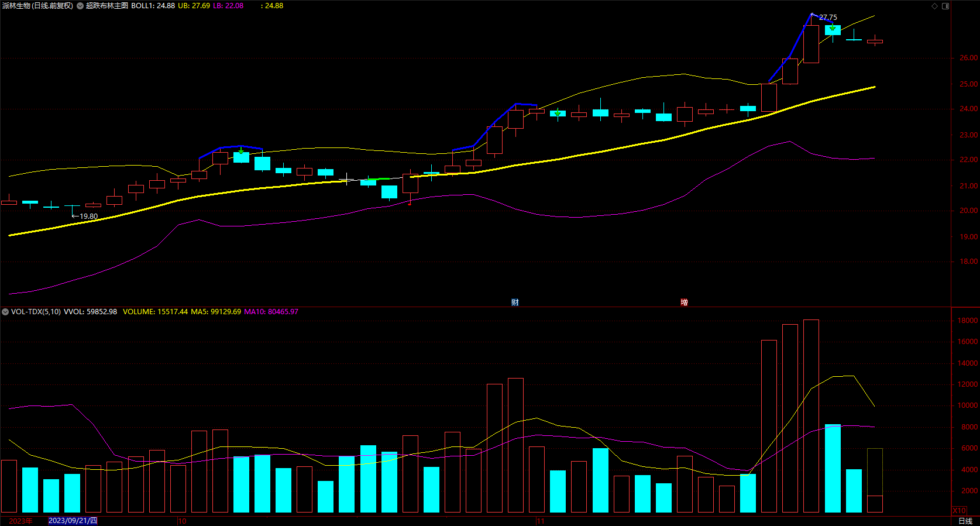Toggle the side panel layout icon
The width and height of the screenshot is (980, 526).
(x=945, y=6)
